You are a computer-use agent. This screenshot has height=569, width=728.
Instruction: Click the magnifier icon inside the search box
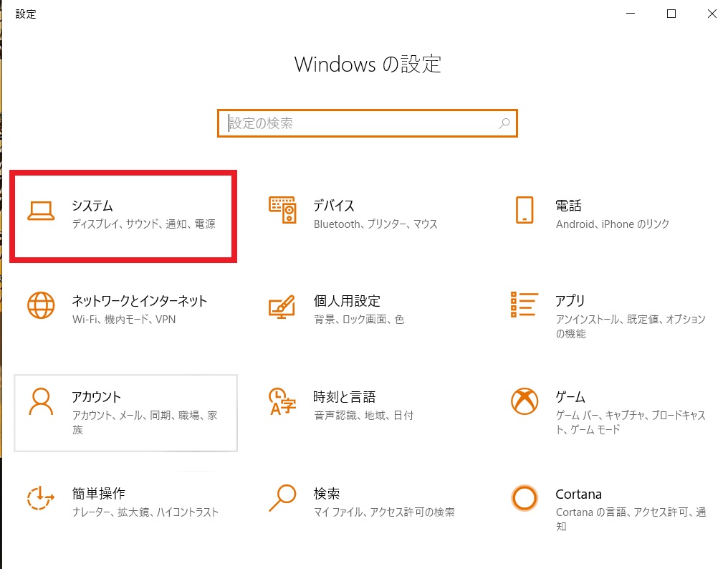pos(504,123)
